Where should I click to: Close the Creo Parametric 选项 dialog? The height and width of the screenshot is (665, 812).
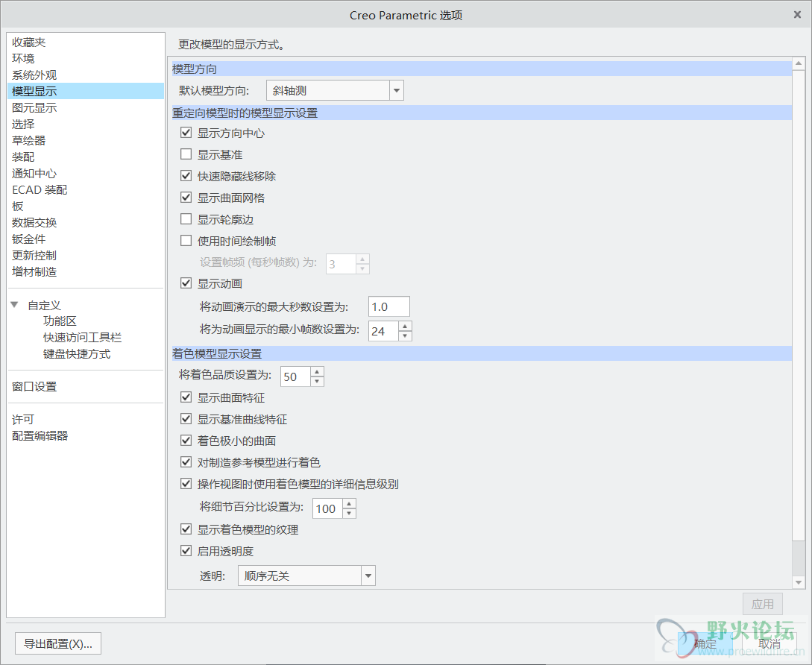click(x=798, y=14)
